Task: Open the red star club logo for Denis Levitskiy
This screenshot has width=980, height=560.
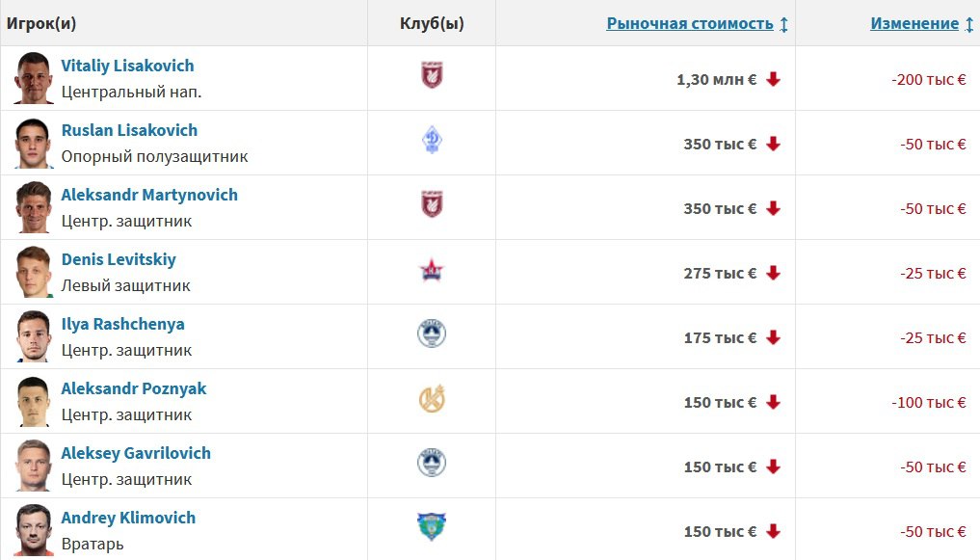Action: [432, 271]
